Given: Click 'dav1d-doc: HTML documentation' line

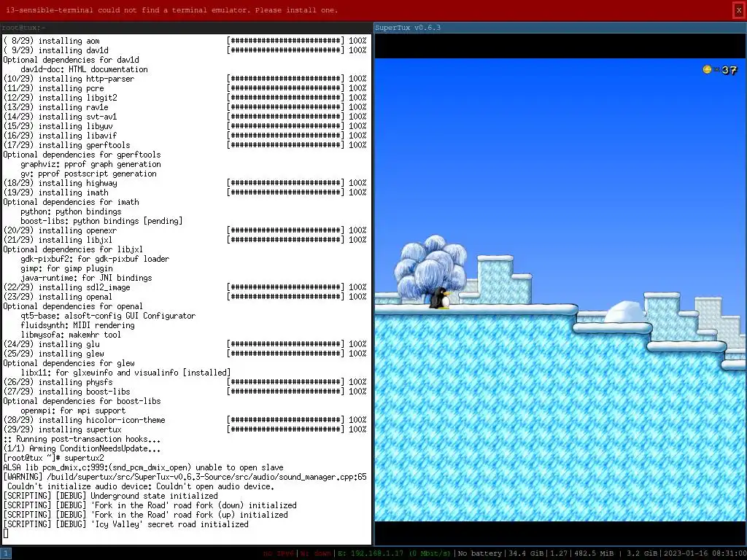Looking at the screenshot, I should pyautogui.click(x=85, y=69).
